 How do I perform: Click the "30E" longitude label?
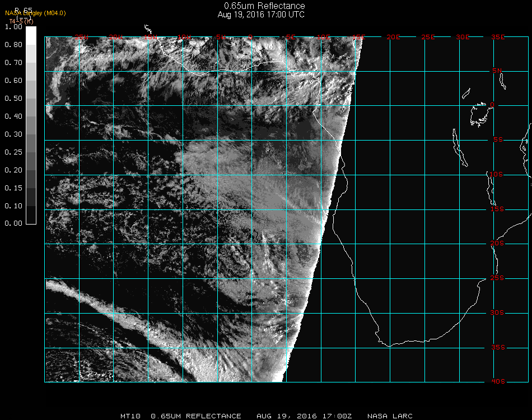click(x=463, y=37)
